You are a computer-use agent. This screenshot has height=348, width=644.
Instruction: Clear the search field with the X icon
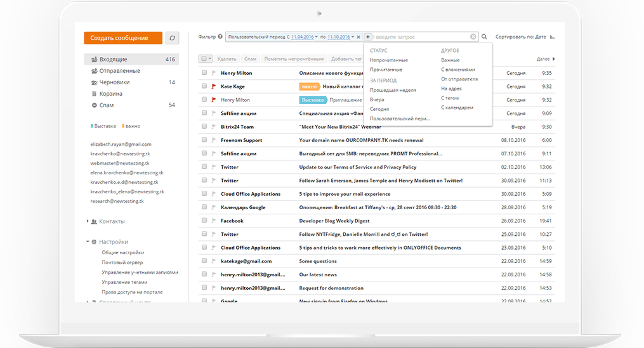(473, 37)
